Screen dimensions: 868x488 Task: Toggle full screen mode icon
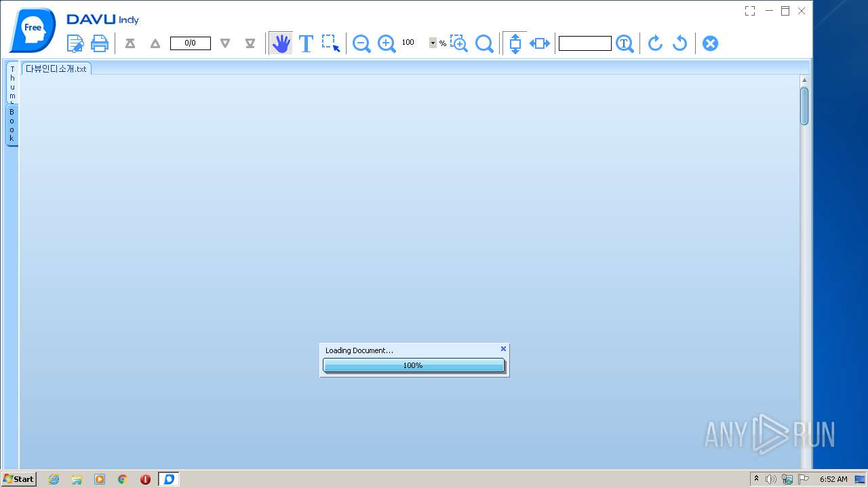coord(750,11)
